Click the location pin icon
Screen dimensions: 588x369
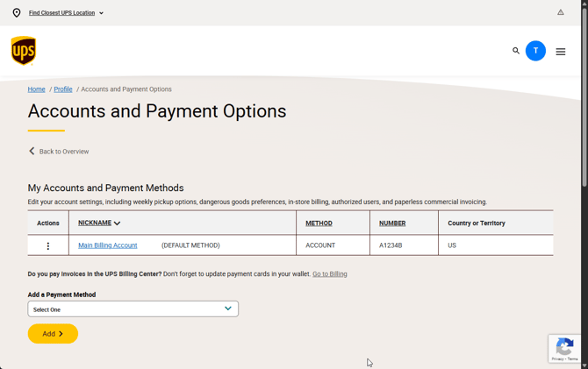[17, 13]
